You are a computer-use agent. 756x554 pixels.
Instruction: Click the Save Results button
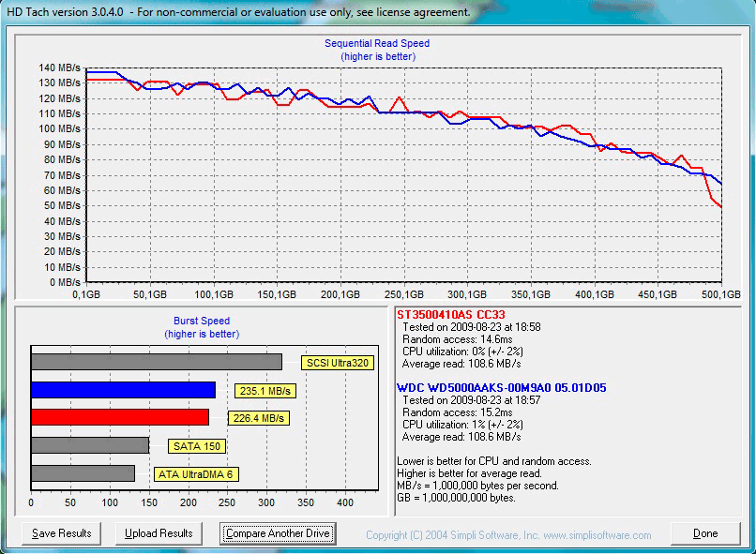[x=62, y=533]
